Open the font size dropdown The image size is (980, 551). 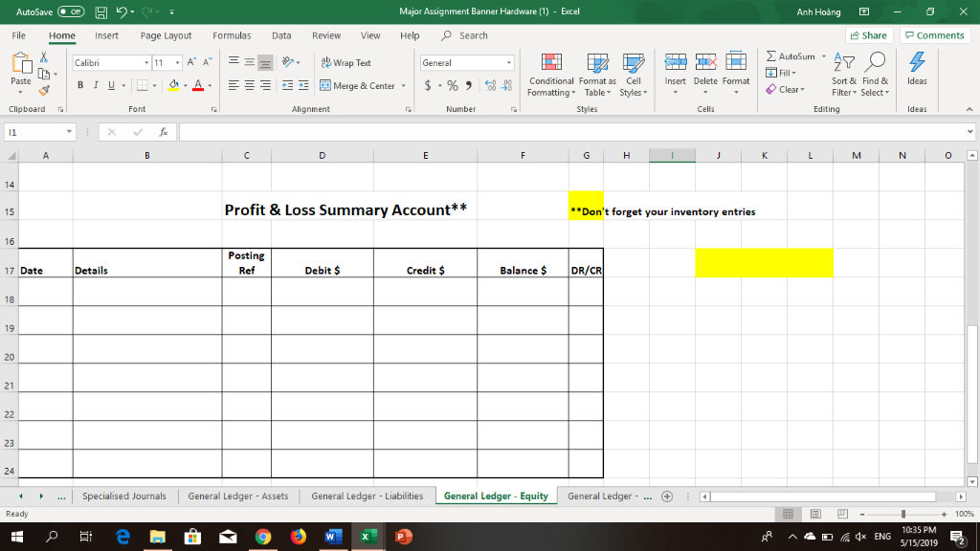[178, 63]
